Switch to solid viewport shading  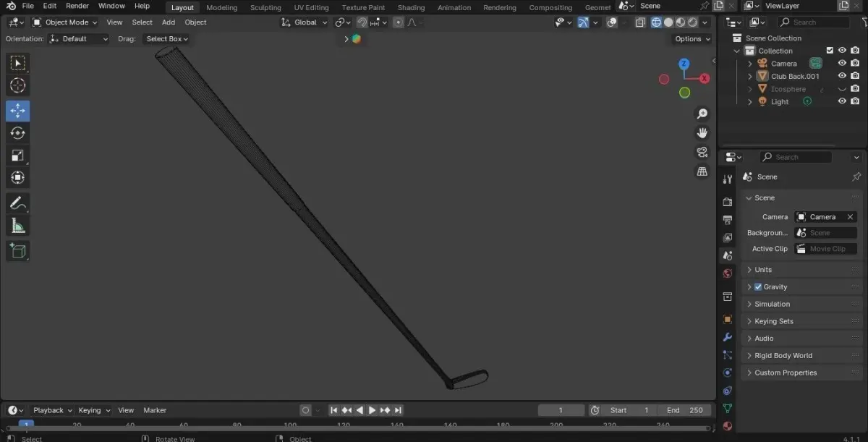coord(668,22)
